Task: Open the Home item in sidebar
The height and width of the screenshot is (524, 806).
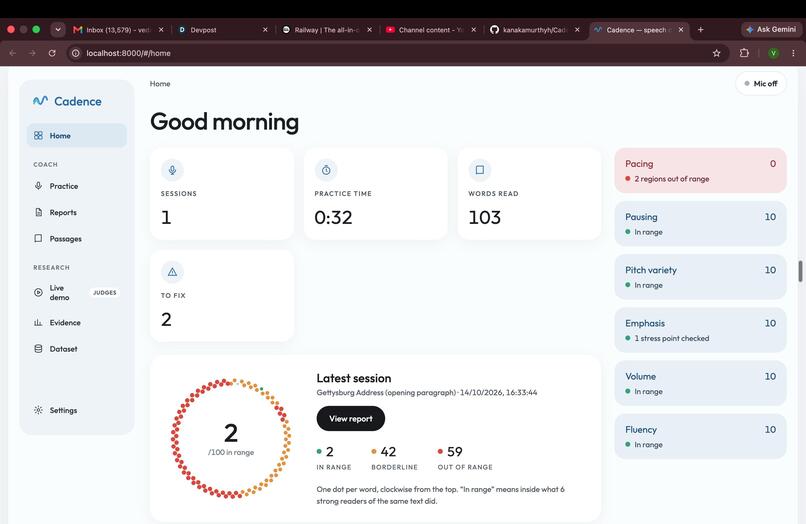Action: click(x=77, y=136)
